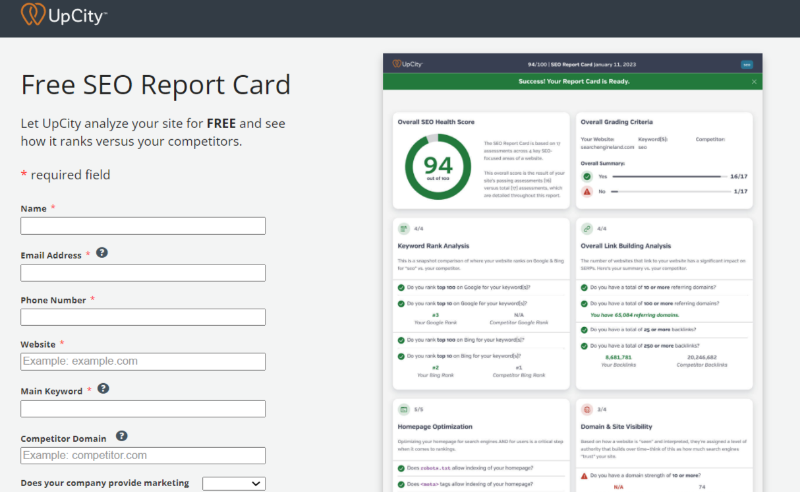Click the '16/17' value in Overall Summary
Viewport: 800px width, 492px height.
coord(739,177)
